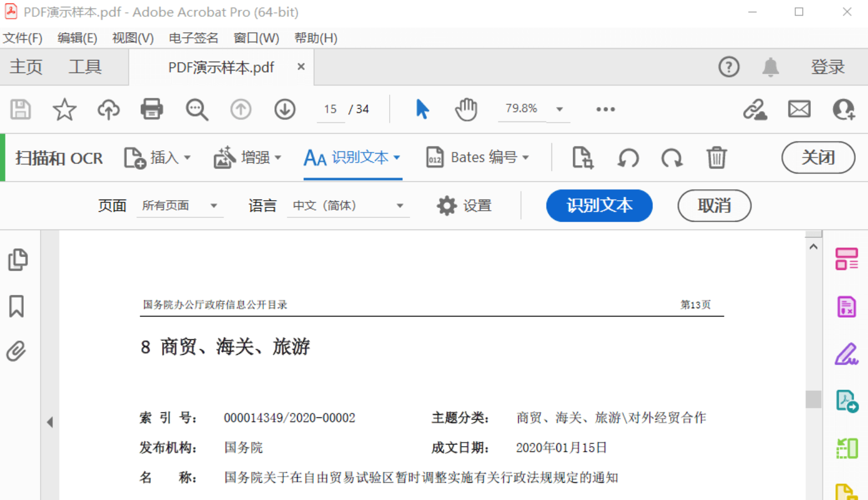Click the Find text magnifier icon
Screen dimensions: 868x500
197,109
